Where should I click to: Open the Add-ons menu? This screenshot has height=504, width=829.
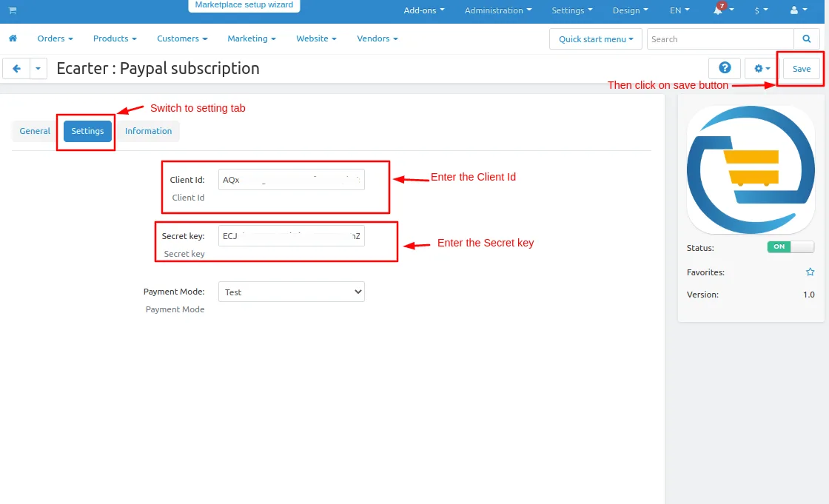coord(424,10)
